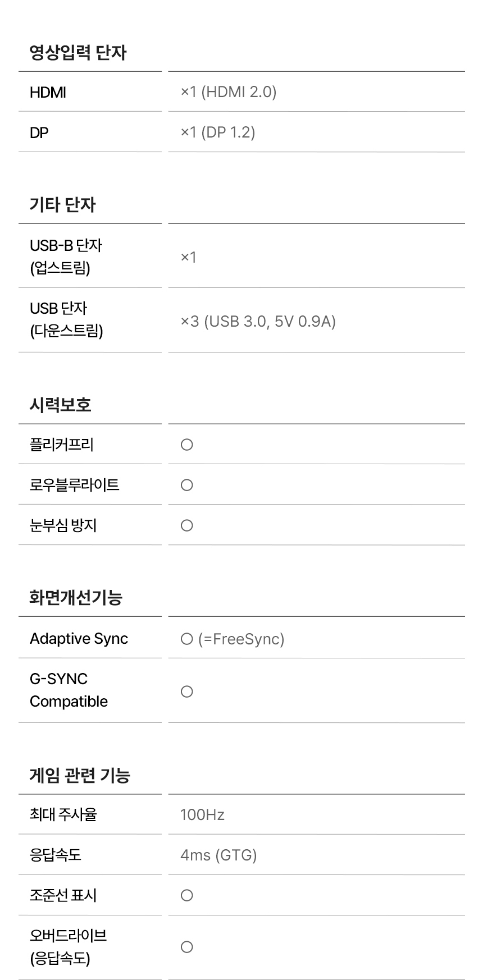Click the circle mark for 조준선 표시
Viewport: 483px width, 980px height.
coord(187,896)
